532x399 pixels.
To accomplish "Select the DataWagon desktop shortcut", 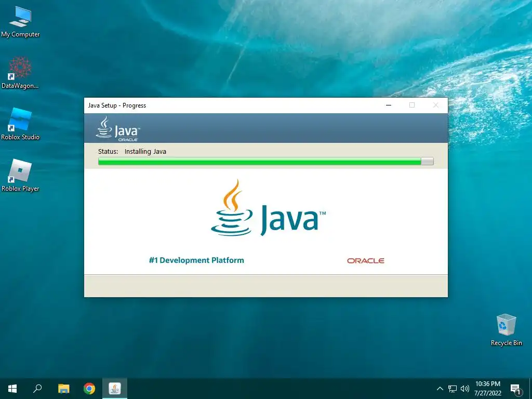I will point(20,73).
